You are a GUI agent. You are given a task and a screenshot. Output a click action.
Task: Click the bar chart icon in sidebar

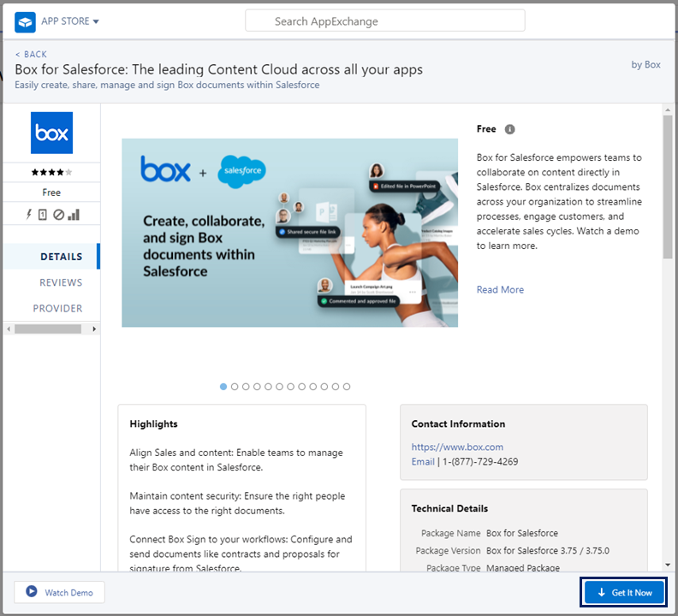click(74, 215)
